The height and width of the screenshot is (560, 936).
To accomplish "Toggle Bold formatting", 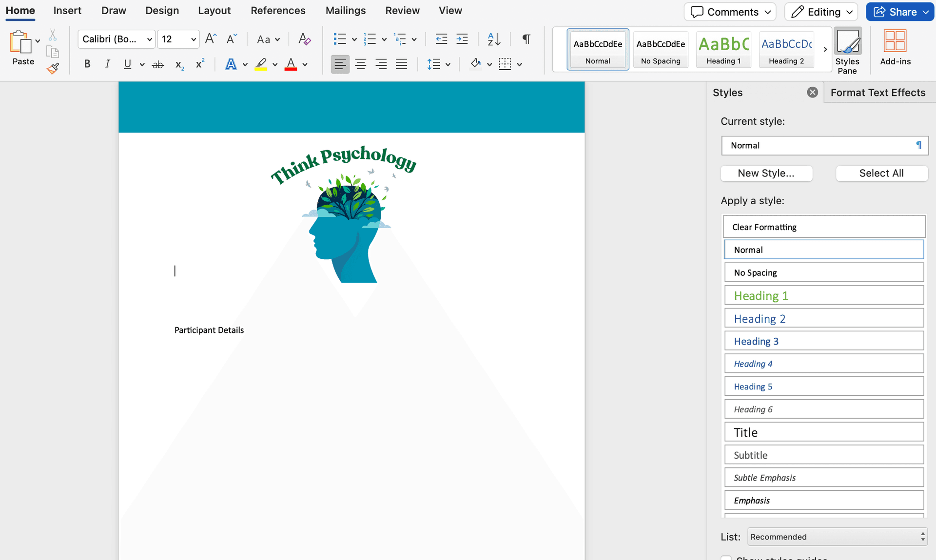I will (87, 64).
